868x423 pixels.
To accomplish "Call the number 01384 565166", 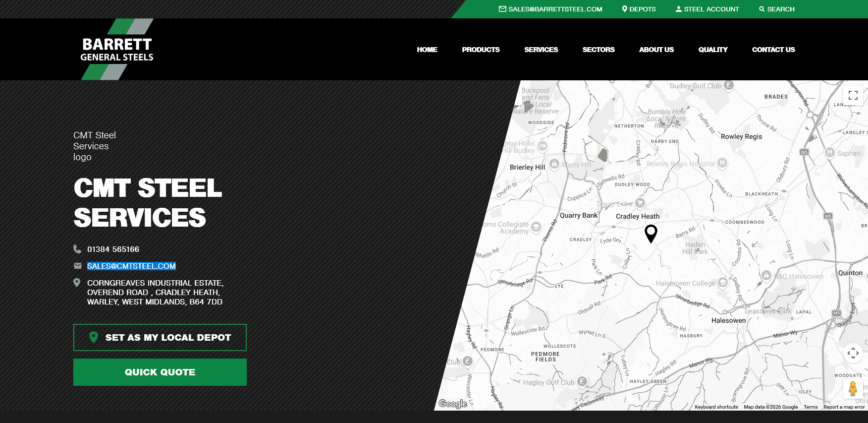I will [113, 249].
